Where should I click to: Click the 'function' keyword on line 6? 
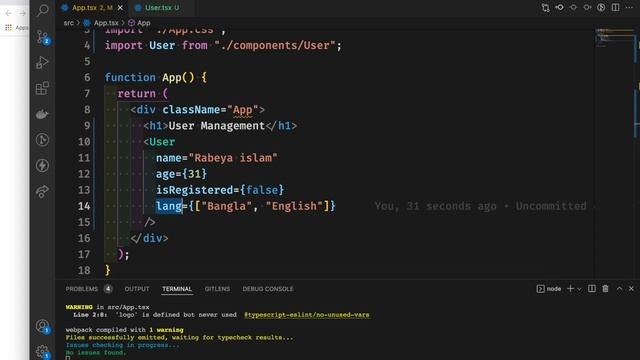tap(130, 78)
